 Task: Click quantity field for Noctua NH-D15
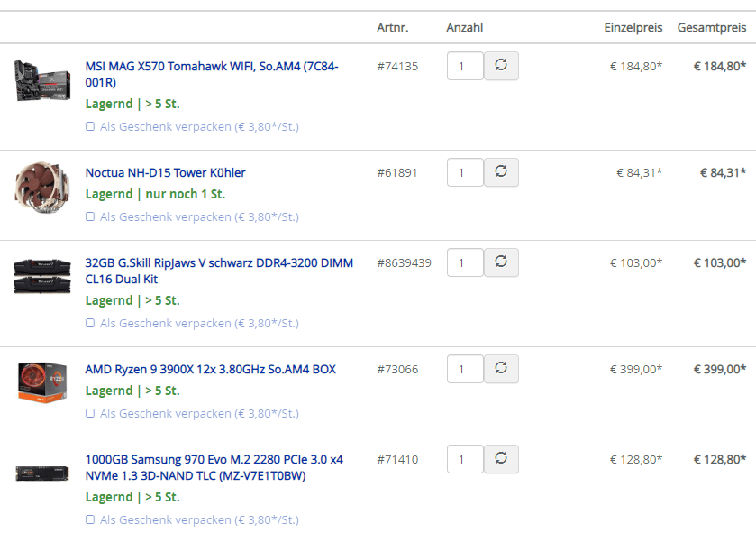465,172
